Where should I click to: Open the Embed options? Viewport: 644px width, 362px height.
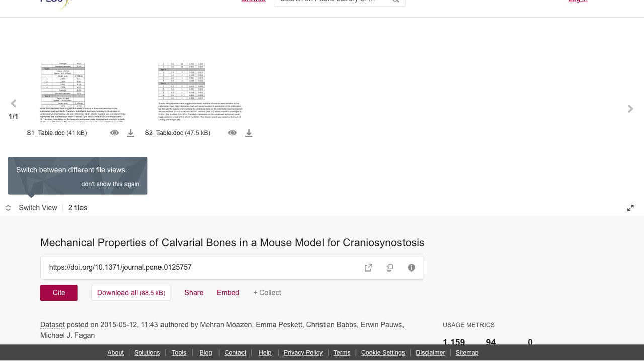(228, 293)
